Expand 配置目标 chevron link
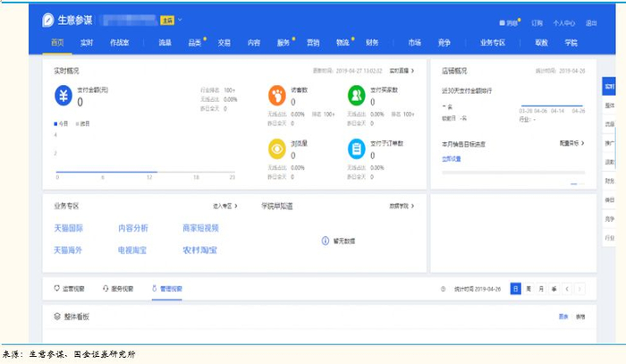 click(x=572, y=143)
